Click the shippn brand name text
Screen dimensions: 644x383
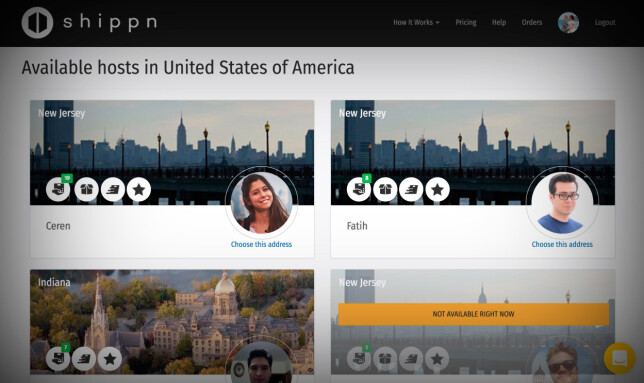coord(110,23)
